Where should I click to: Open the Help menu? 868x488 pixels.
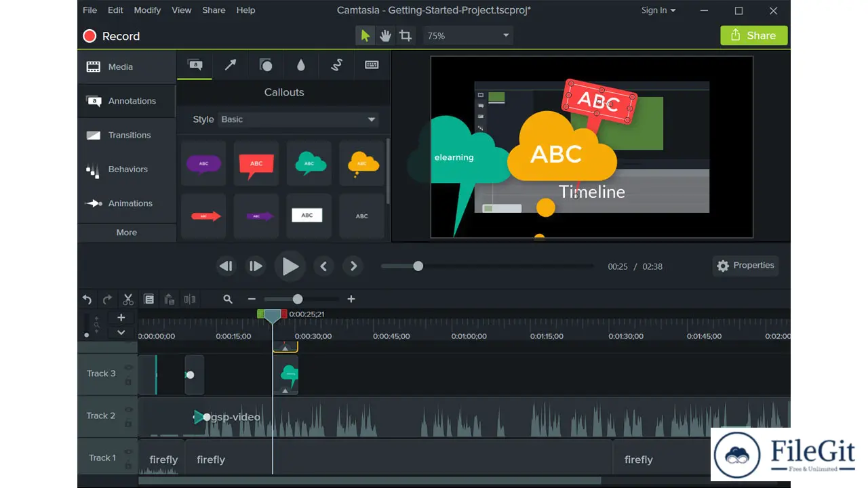click(x=245, y=10)
